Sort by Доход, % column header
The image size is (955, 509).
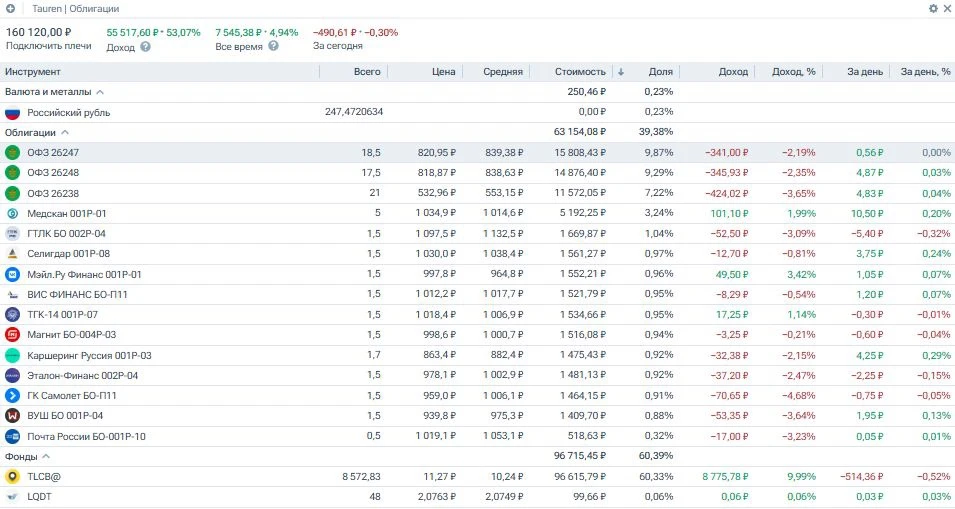(794, 71)
